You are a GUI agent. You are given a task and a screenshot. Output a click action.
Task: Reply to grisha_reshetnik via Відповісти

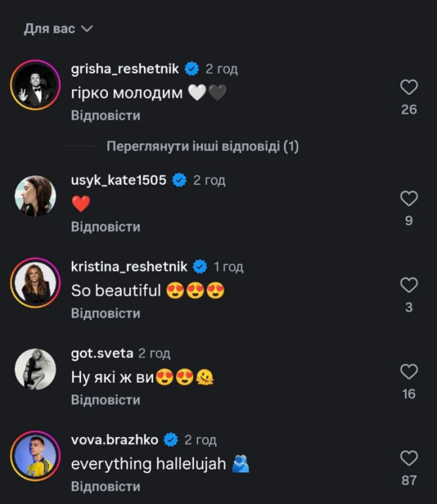[x=105, y=115]
